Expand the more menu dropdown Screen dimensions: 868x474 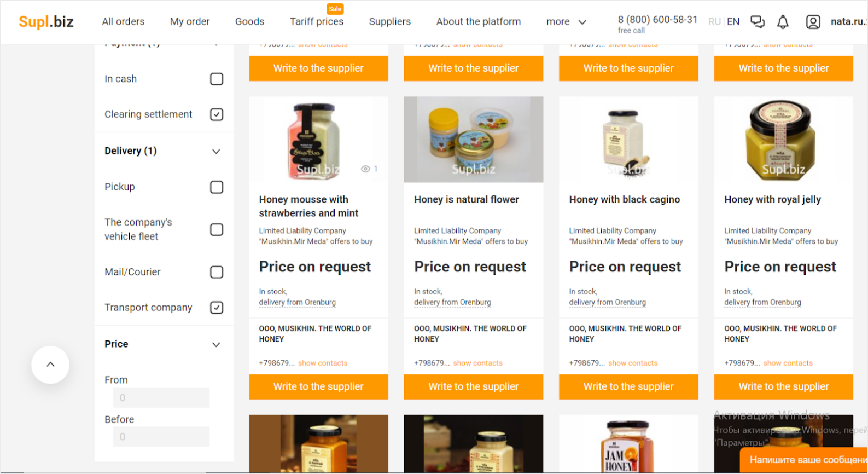566,22
